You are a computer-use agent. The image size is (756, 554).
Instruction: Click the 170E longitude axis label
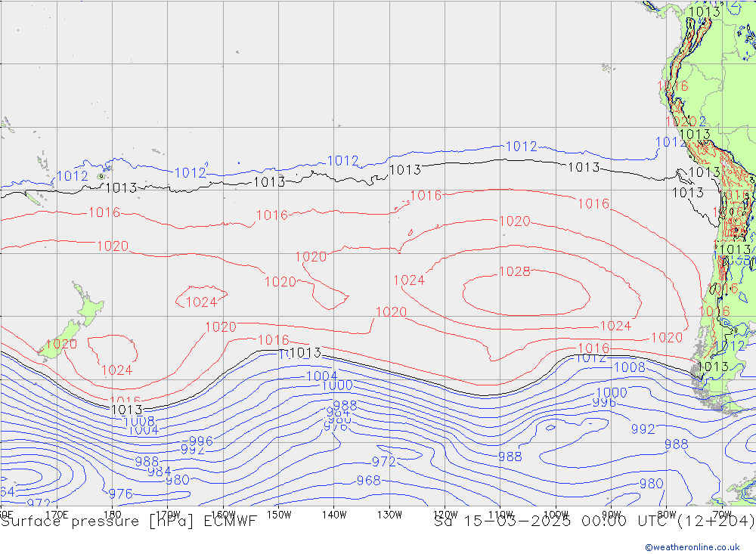(x=57, y=515)
